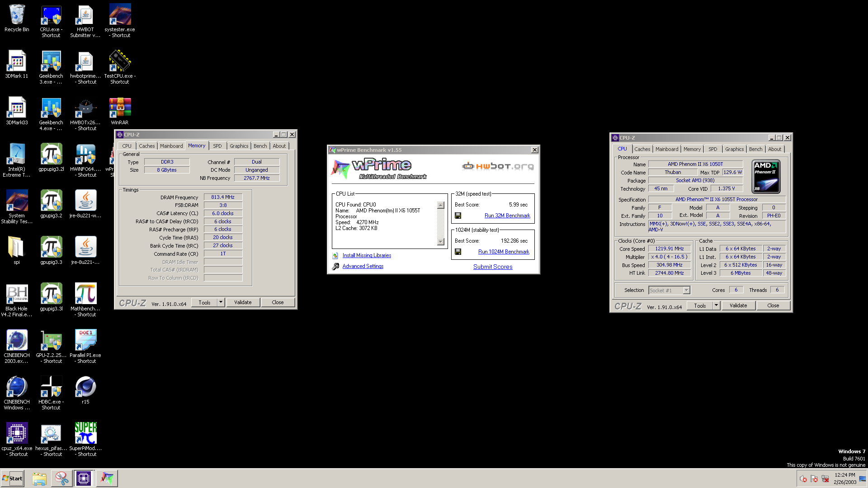Activate CPU-Z taskbar button

(84, 478)
